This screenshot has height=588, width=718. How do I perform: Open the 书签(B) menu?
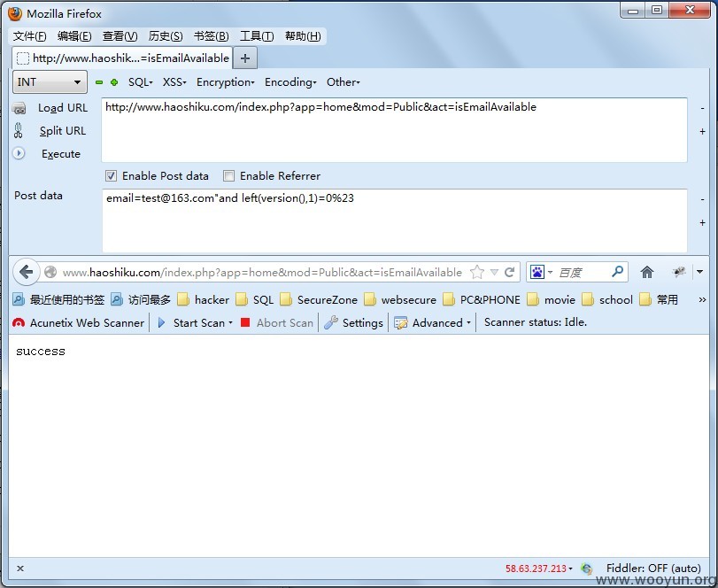click(211, 36)
